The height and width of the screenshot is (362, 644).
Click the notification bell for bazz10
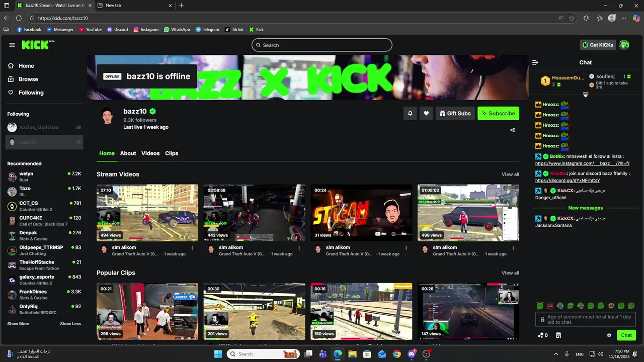coord(410,114)
